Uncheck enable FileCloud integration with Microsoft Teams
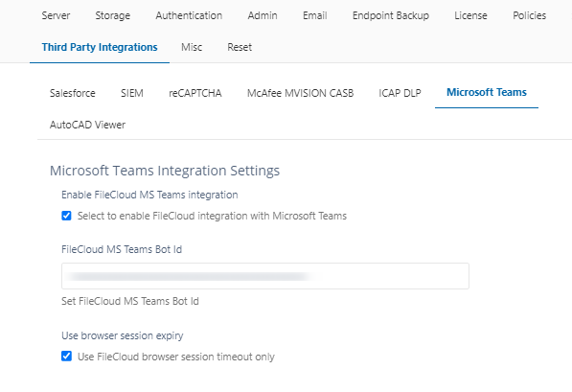Image resolution: width=572 pixels, height=392 pixels. 66,216
